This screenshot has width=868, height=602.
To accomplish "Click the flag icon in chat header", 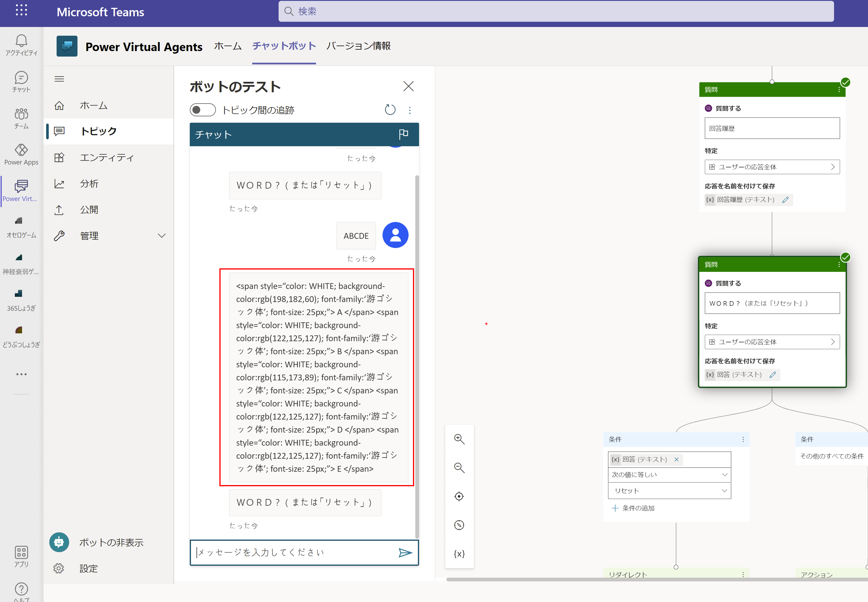I will tap(403, 134).
